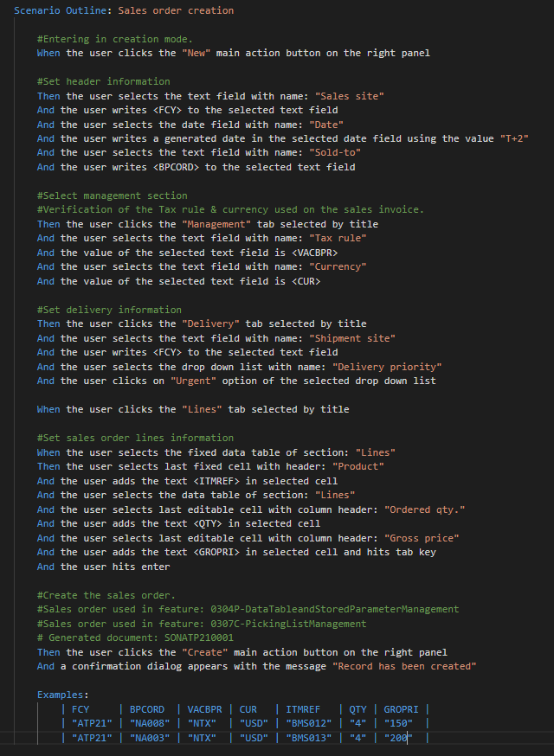Click the "NA008" value in examples table

click(147, 723)
